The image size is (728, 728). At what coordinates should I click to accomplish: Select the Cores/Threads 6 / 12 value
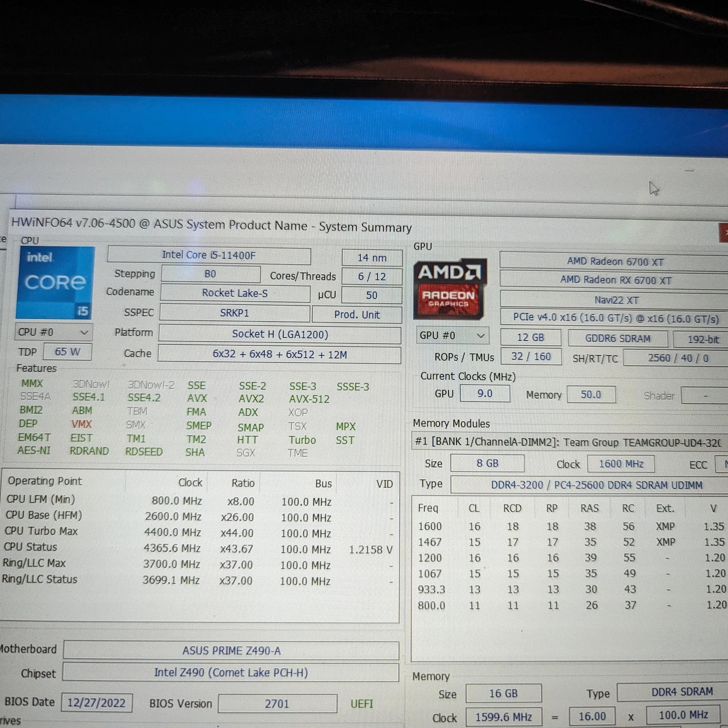click(x=372, y=277)
